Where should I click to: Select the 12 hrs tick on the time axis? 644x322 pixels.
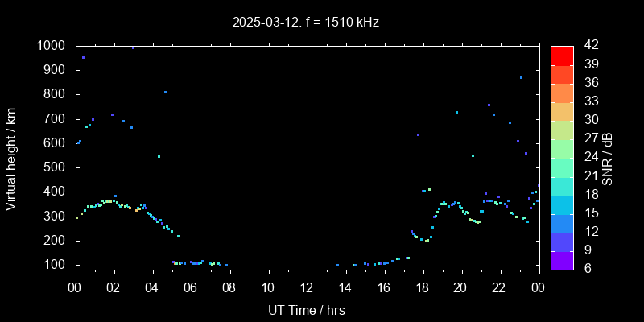click(x=306, y=287)
